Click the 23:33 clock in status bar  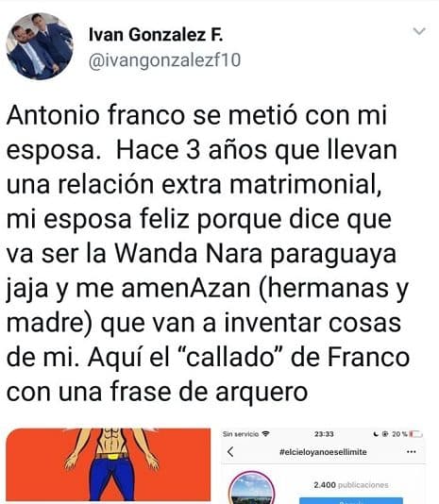pyautogui.click(x=324, y=434)
